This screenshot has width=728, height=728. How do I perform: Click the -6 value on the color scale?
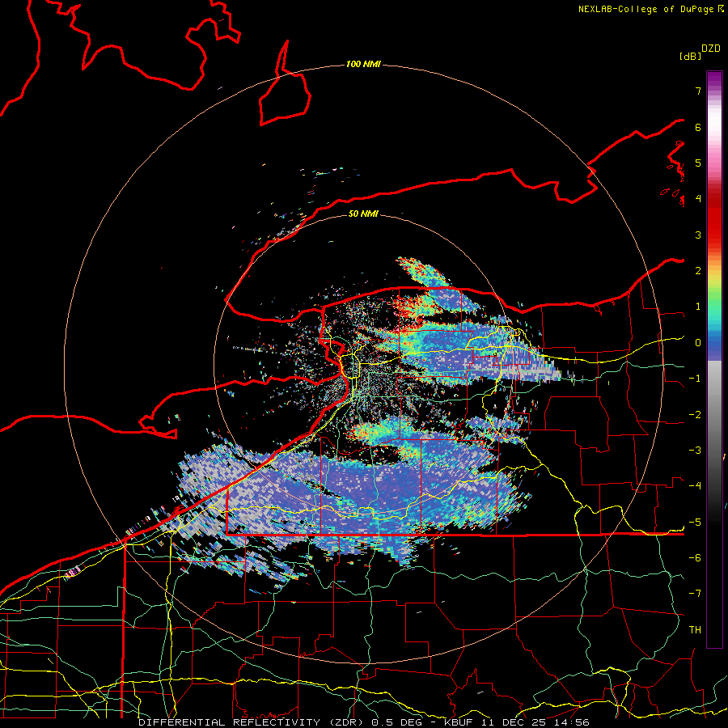click(x=695, y=558)
